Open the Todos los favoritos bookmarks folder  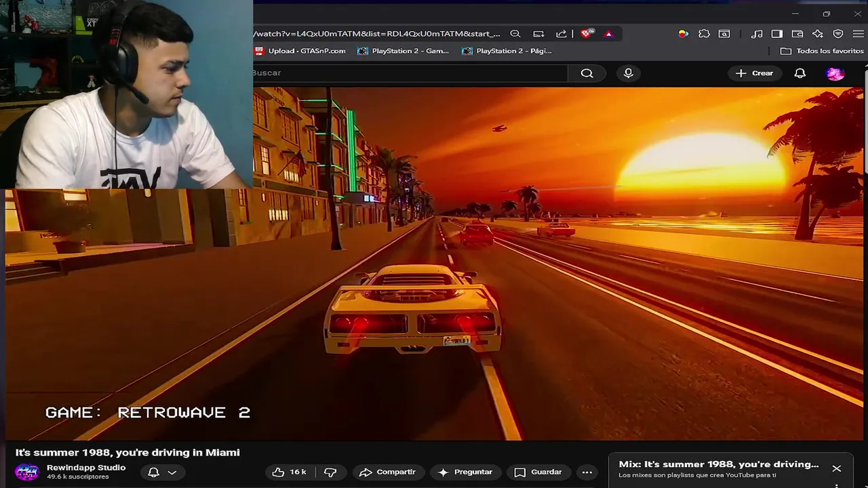click(822, 51)
